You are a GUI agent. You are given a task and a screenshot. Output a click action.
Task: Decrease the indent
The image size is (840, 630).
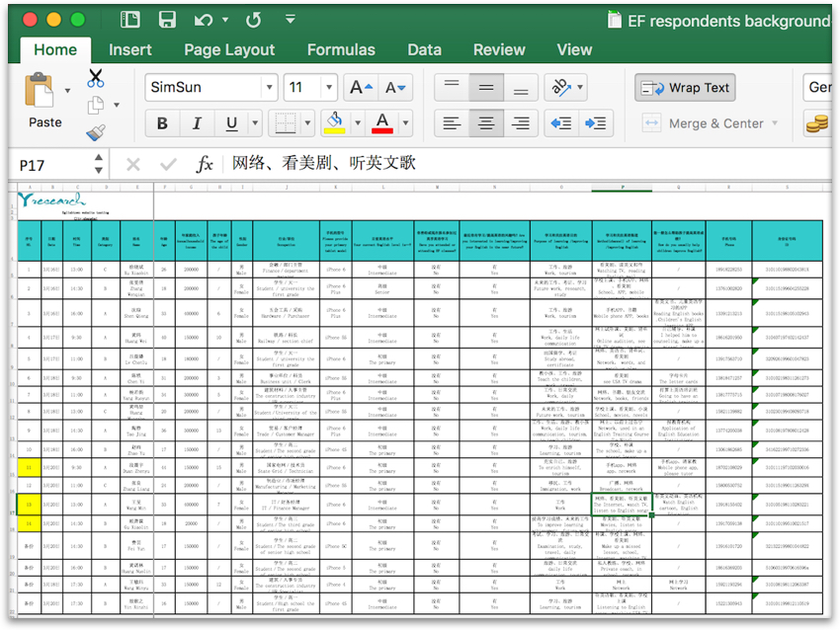[561, 123]
